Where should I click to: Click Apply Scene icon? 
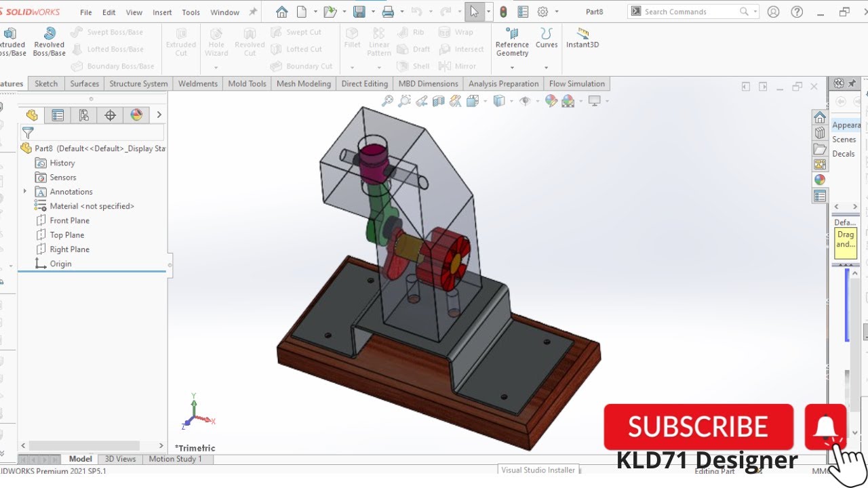pos(568,101)
